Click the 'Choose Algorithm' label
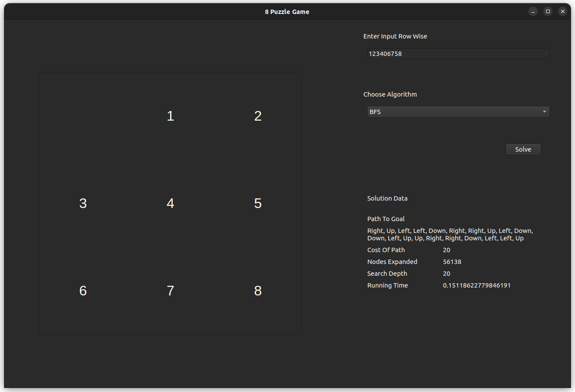 pyautogui.click(x=390, y=94)
